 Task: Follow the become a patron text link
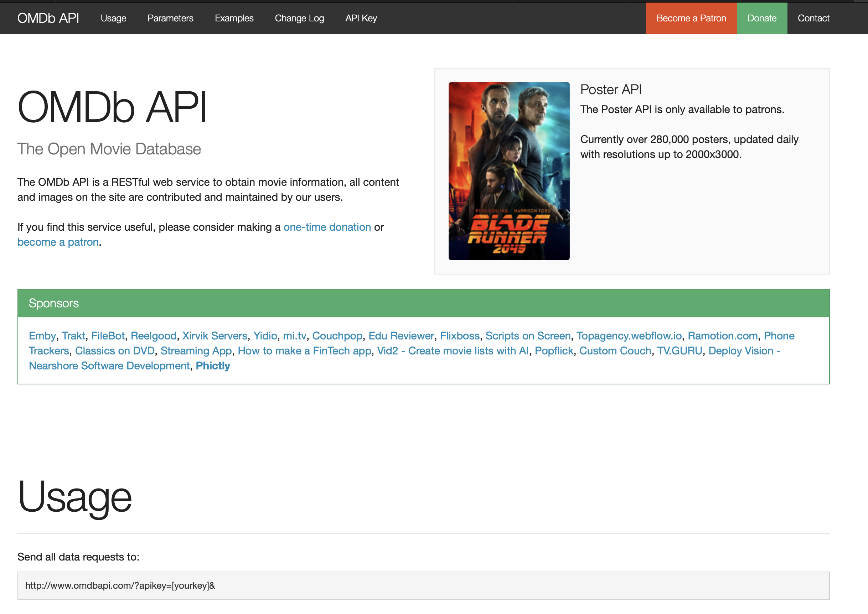(x=58, y=242)
